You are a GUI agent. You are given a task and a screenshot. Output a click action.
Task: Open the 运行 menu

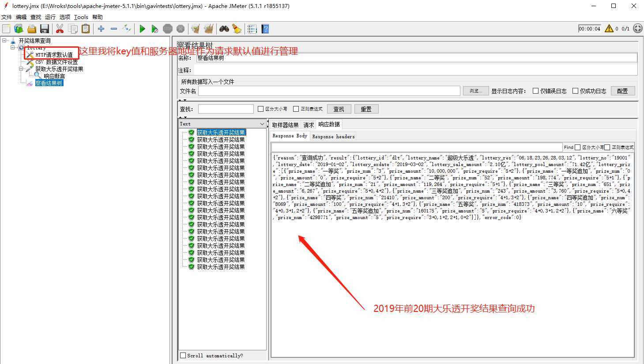pyautogui.click(x=50, y=17)
